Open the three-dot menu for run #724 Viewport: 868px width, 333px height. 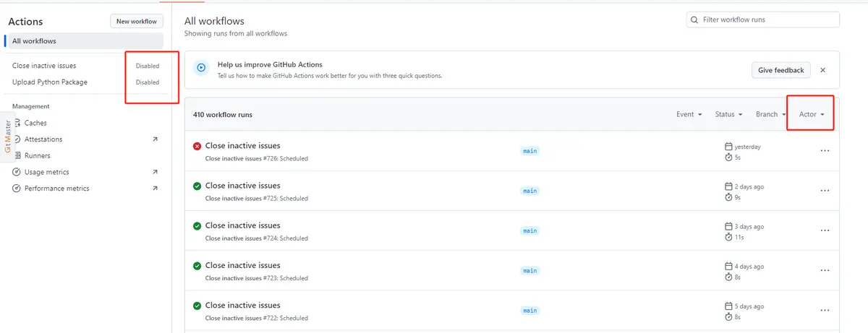click(x=825, y=230)
